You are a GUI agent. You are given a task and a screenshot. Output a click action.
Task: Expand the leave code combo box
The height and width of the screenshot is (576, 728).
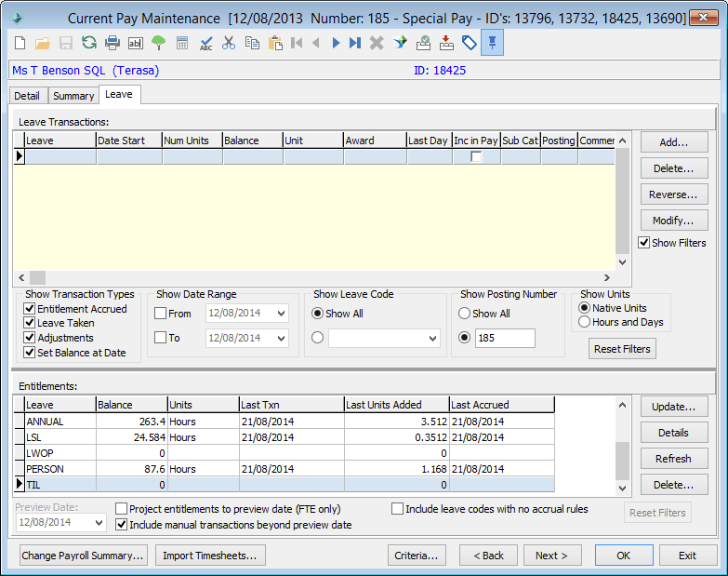tap(432, 338)
